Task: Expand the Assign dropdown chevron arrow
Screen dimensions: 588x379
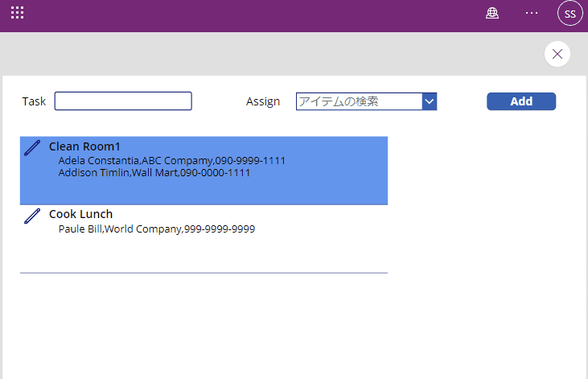Action: point(430,101)
